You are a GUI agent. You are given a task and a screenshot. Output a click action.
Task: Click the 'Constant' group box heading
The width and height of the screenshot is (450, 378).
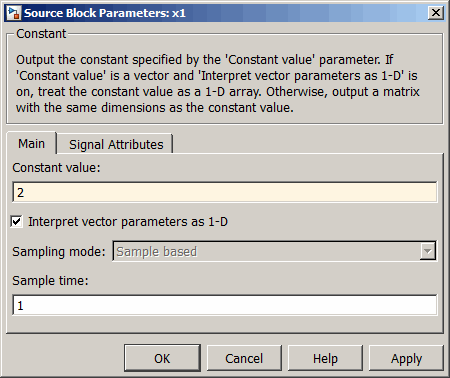point(41,34)
